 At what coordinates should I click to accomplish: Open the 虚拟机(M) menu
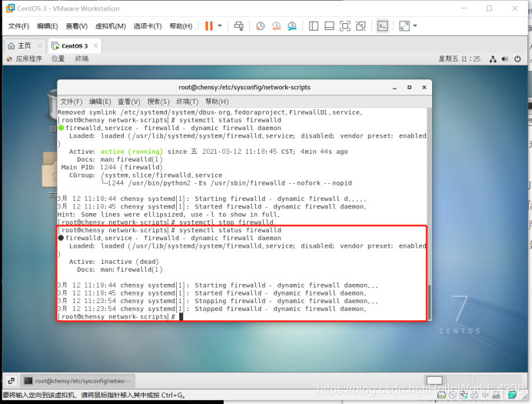(x=110, y=26)
